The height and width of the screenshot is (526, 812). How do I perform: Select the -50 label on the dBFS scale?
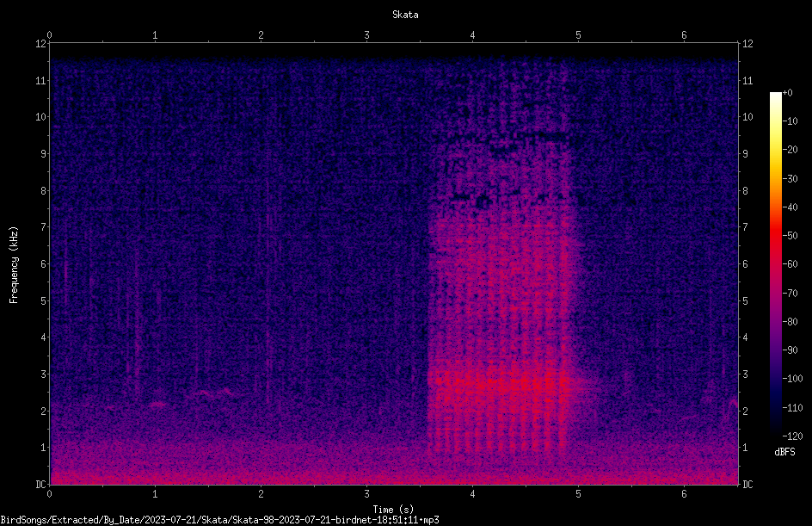pos(790,236)
